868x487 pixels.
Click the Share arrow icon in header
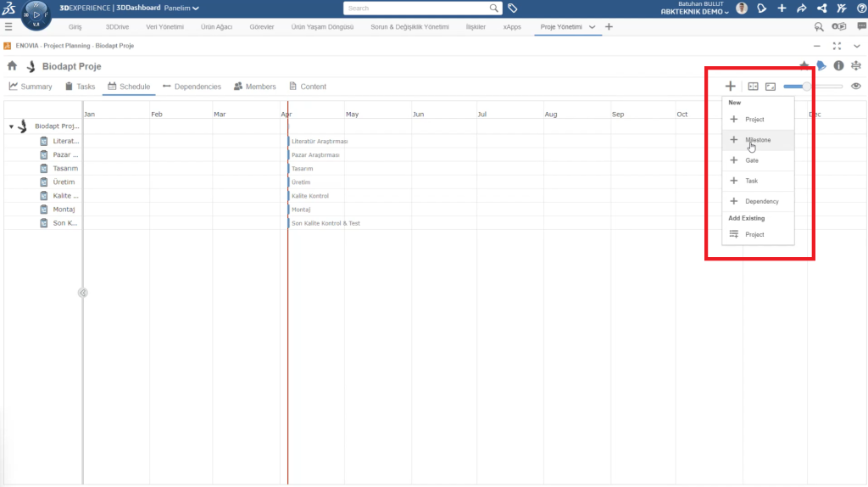(x=801, y=8)
